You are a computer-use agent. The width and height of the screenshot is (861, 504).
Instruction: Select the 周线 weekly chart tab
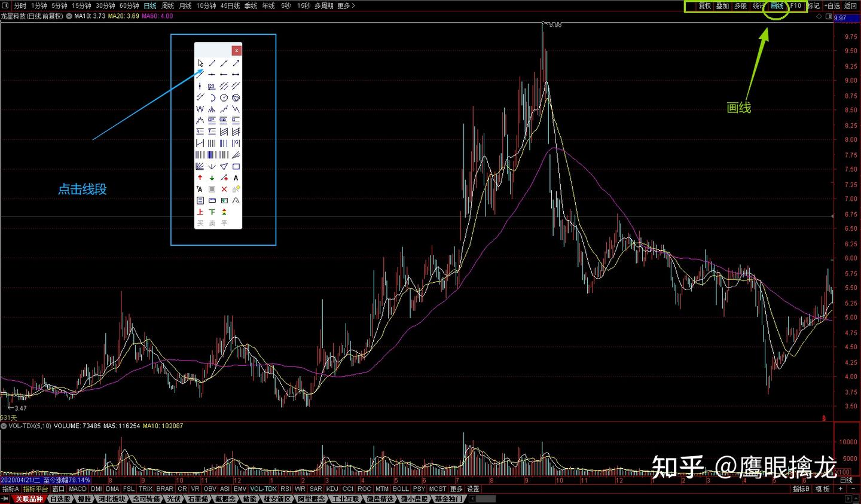pyautogui.click(x=168, y=6)
